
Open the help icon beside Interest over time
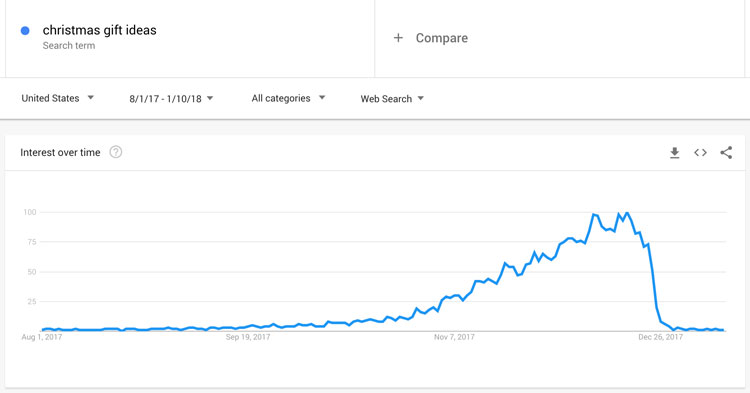coord(116,152)
